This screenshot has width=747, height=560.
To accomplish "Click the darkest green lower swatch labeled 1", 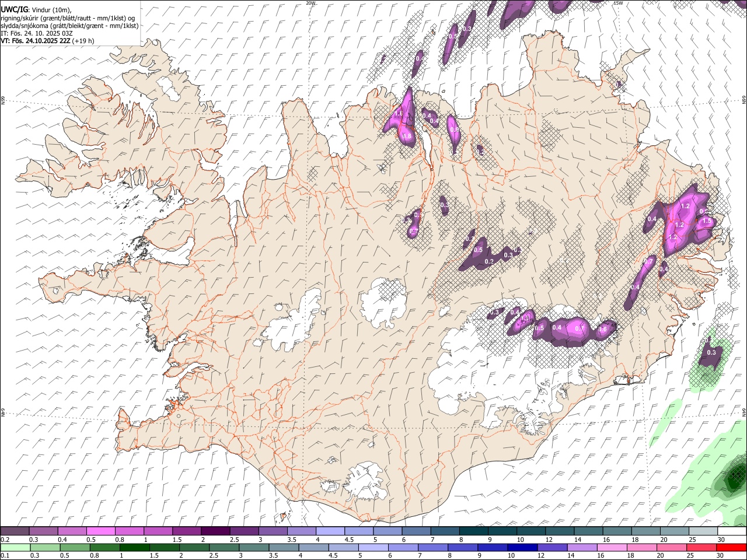I will coord(135,548).
